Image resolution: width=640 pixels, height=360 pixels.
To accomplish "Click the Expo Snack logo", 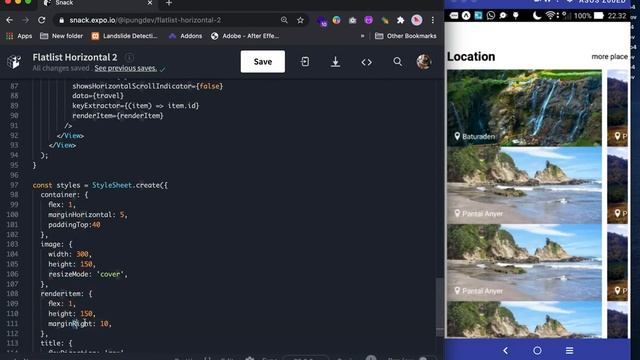I will (14, 62).
